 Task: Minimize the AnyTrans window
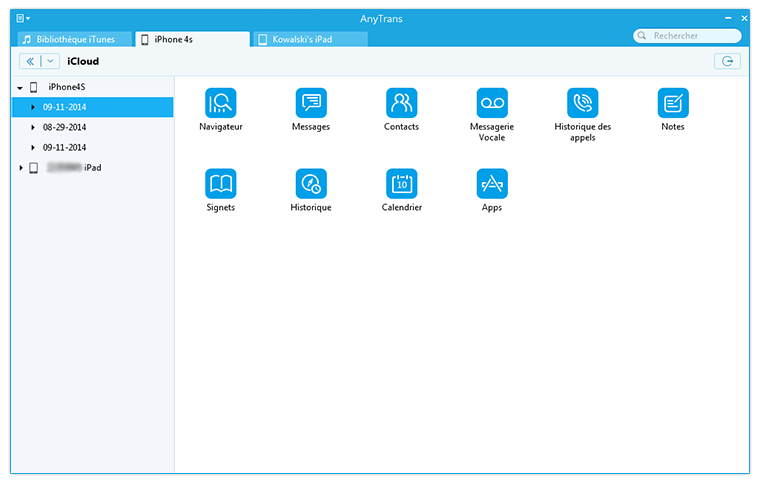coord(728,18)
